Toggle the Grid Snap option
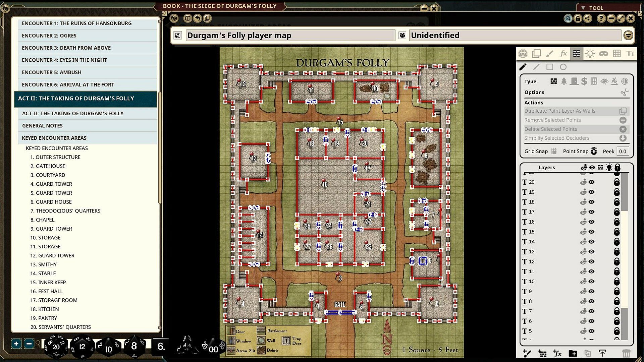644x362 pixels. click(554, 151)
